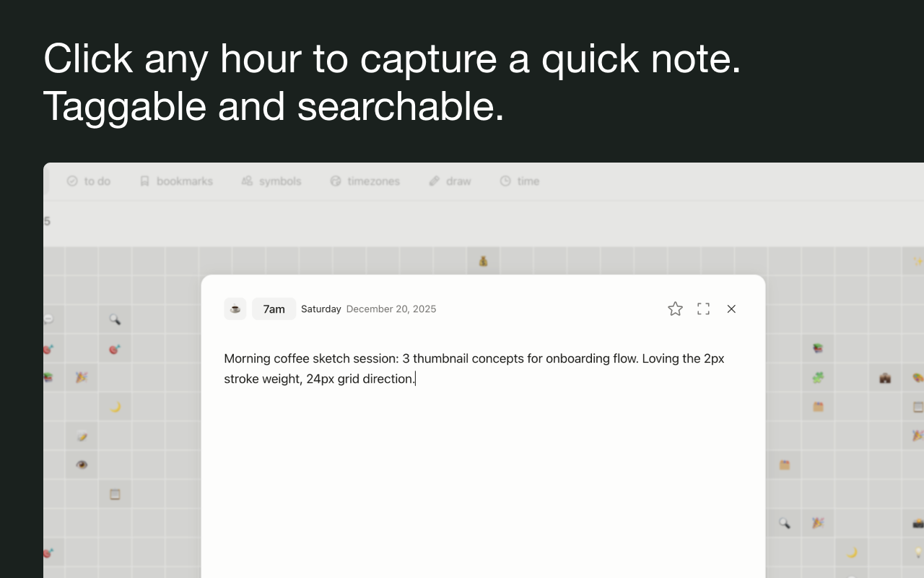Viewport: 924px width, 578px height.
Task: Expand the note to fullscreen
Action: click(x=703, y=309)
